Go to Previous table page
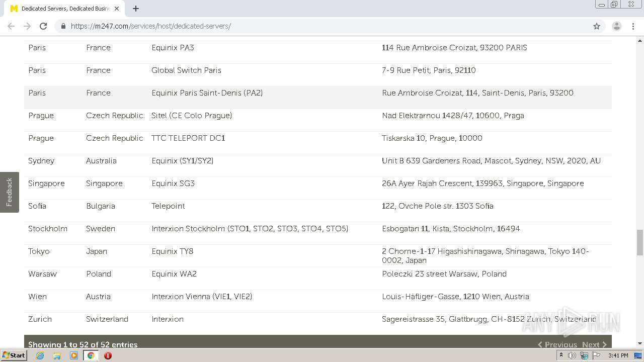 coord(557,344)
